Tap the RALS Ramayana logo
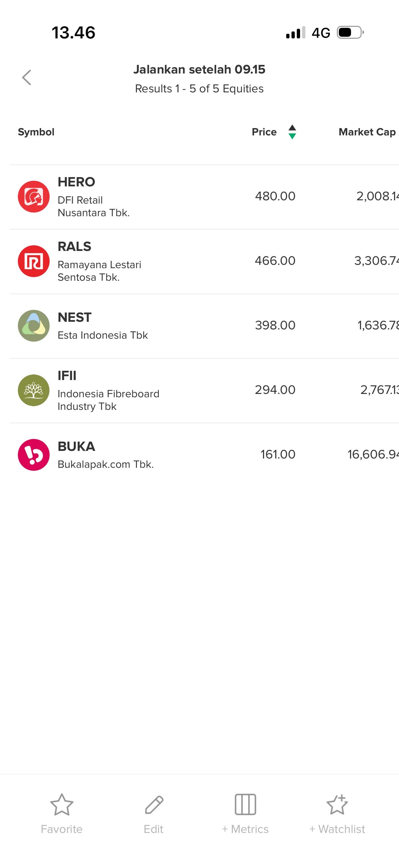The height and width of the screenshot is (868, 399). (x=34, y=261)
